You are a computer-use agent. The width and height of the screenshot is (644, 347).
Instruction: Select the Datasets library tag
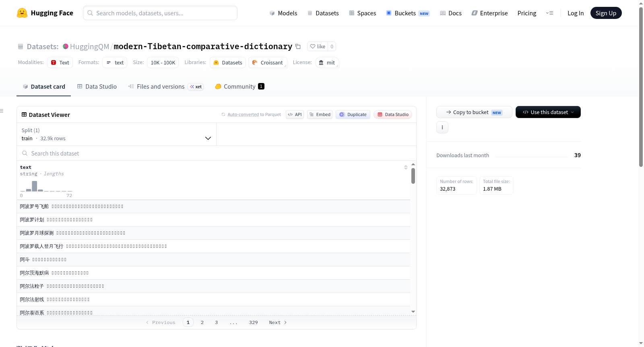(x=228, y=62)
